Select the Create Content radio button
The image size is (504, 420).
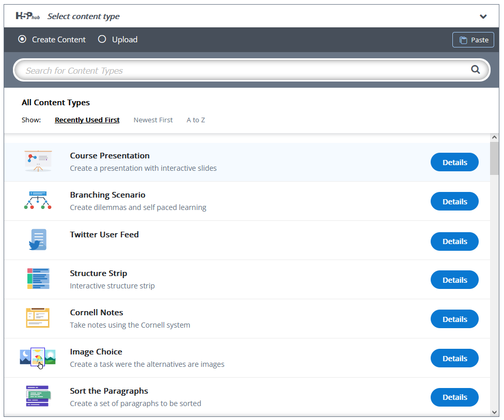[22, 39]
